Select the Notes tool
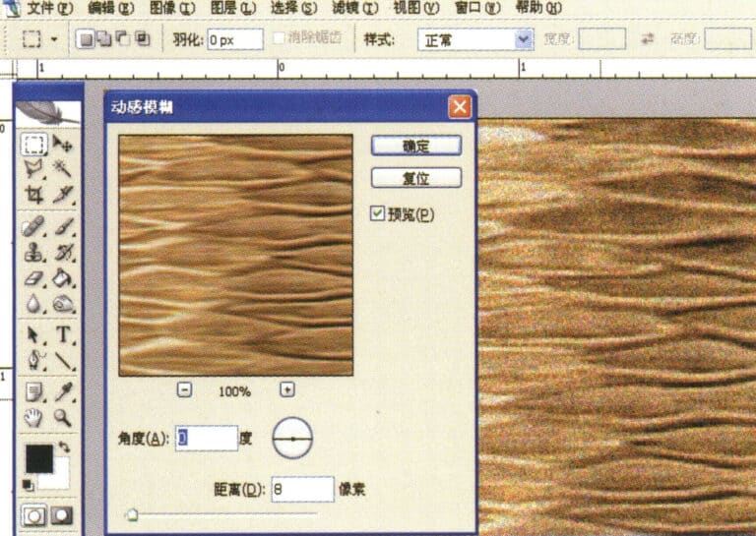Image resolution: width=756 pixels, height=536 pixels. 33,392
